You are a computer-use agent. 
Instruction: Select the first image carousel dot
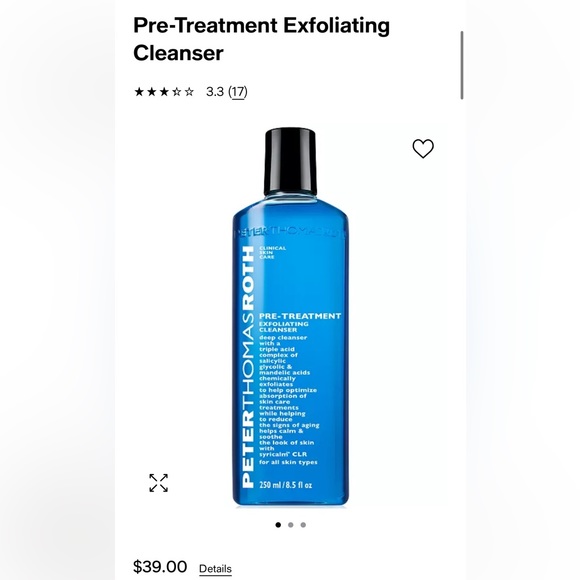click(278, 525)
